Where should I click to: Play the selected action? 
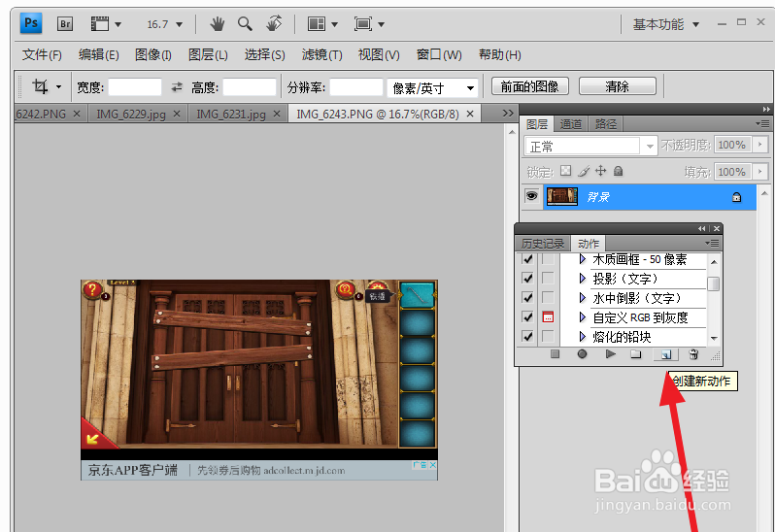pyautogui.click(x=611, y=353)
